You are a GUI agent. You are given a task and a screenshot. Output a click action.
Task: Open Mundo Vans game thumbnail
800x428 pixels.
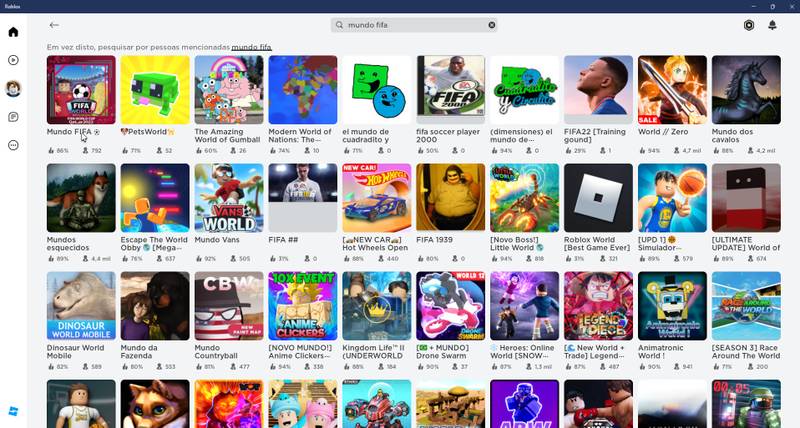[x=229, y=198]
